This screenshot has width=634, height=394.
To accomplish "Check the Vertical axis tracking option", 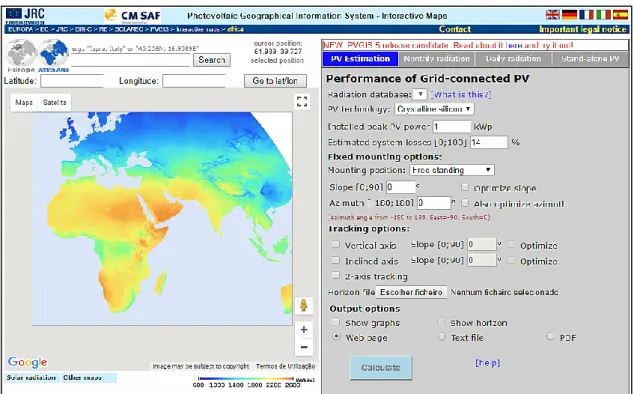I will pos(336,244).
